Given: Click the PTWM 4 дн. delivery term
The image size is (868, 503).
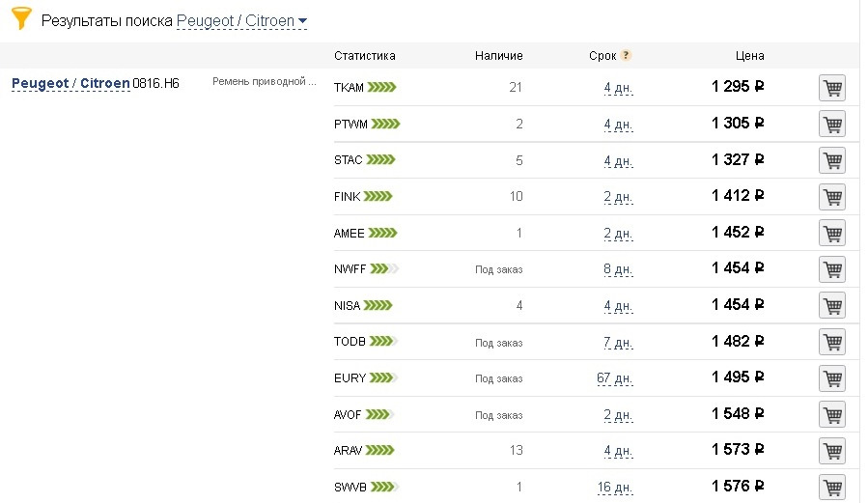Looking at the screenshot, I should click(x=618, y=124).
